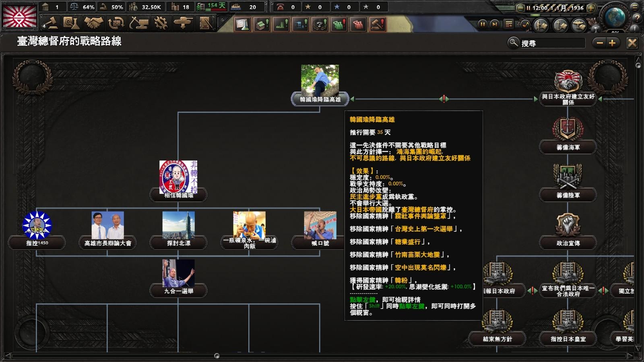Select the 籌備陸軍 focus
644x362 pixels.
[x=568, y=183]
